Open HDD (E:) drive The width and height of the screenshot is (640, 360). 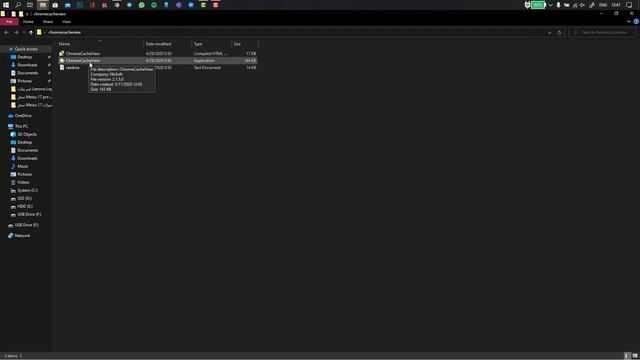24,207
